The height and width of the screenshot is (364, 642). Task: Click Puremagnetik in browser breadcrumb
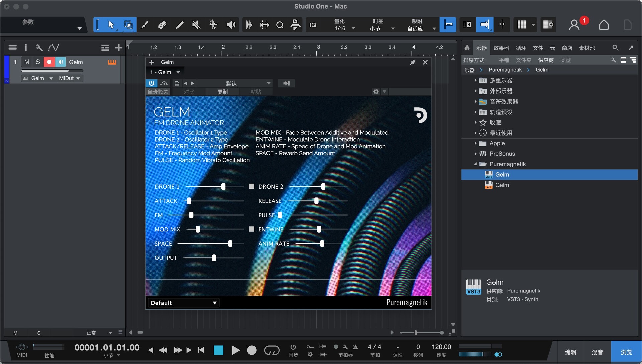[505, 70]
